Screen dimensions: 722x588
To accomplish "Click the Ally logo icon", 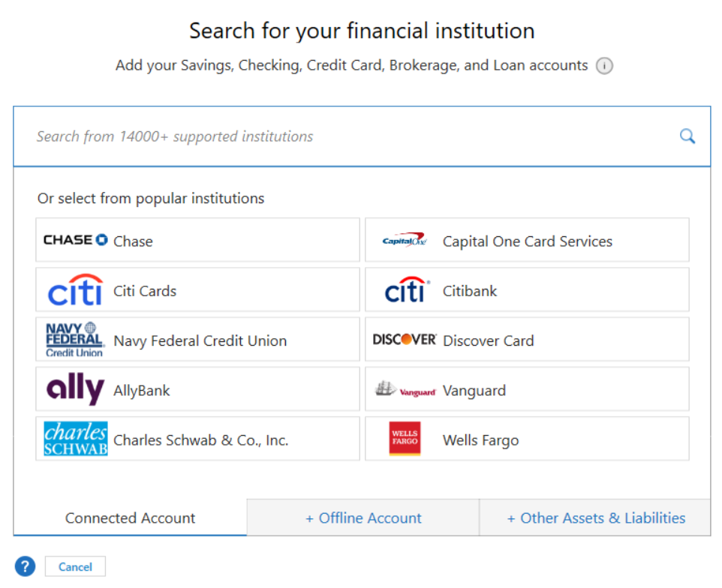I will [75, 390].
